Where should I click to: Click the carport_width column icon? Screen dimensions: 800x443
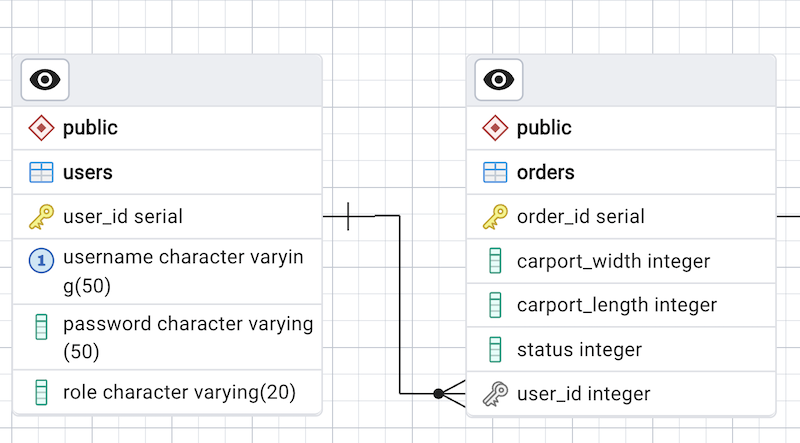pos(495,261)
